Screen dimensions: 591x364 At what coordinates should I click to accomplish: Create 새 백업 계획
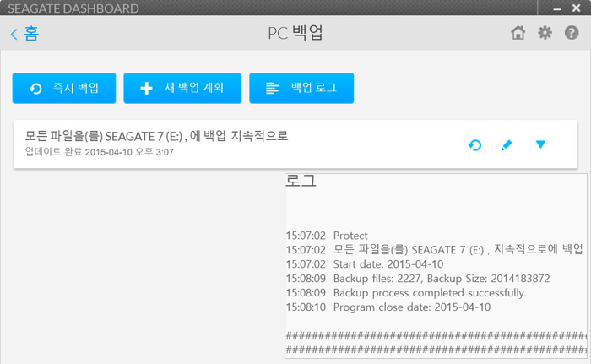coord(182,89)
